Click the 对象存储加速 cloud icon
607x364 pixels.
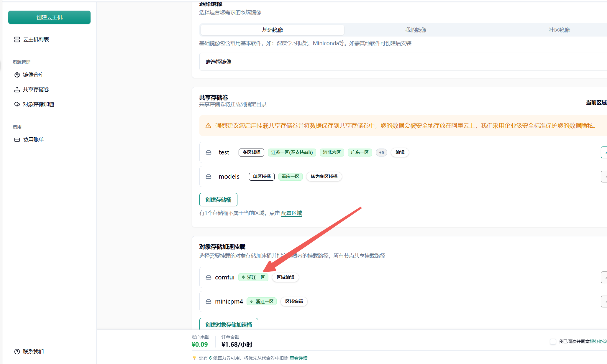pyautogui.click(x=17, y=104)
